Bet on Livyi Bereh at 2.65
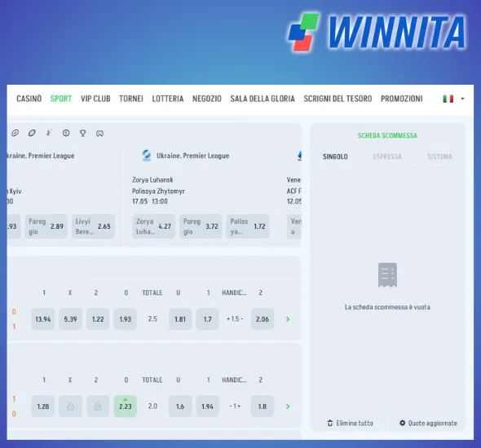This screenshot has width=481, height=448. pyautogui.click(x=93, y=226)
